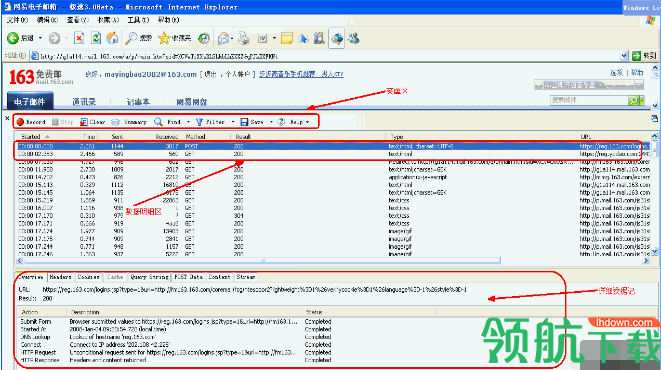Start capture with the red Record button

[x=31, y=122]
